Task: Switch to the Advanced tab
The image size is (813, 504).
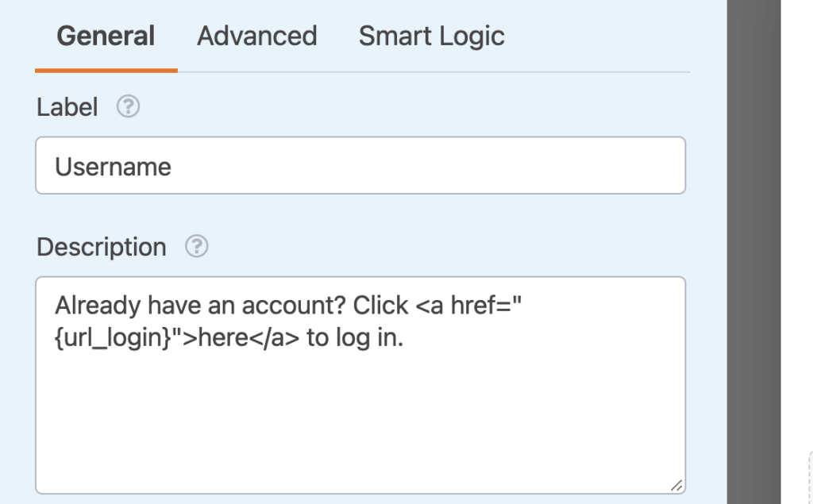Action: 256,37
